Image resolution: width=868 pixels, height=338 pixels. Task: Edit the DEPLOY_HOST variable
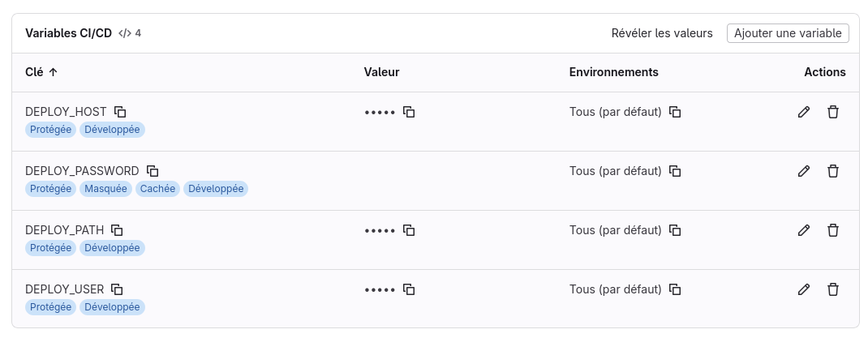point(804,112)
